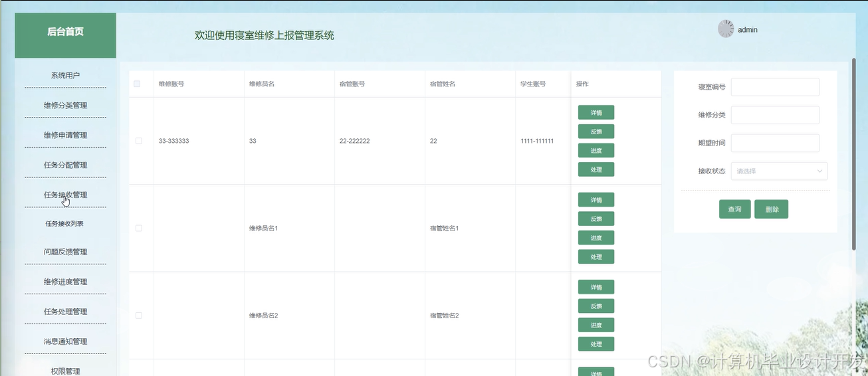Check the row with 33-333333

click(138, 141)
